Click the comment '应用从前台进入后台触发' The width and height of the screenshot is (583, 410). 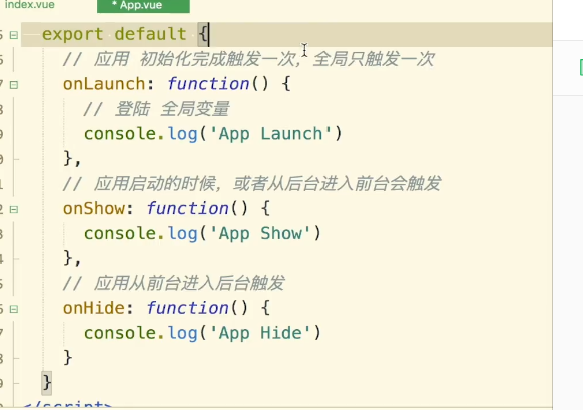tap(174, 283)
